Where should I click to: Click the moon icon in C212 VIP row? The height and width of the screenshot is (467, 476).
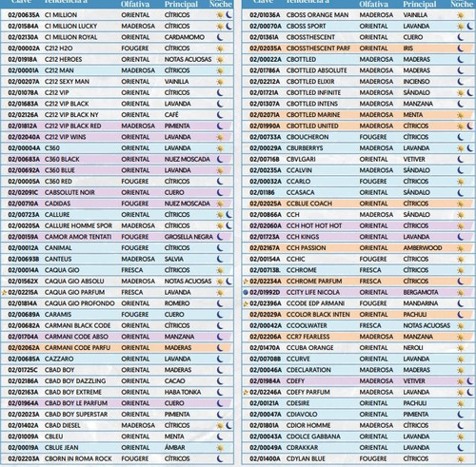point(220,93)
